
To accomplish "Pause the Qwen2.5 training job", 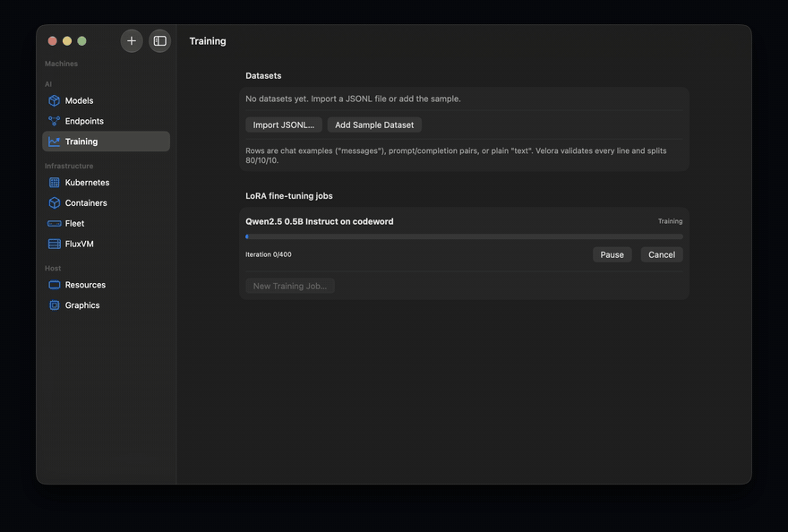I will point(612,255).
